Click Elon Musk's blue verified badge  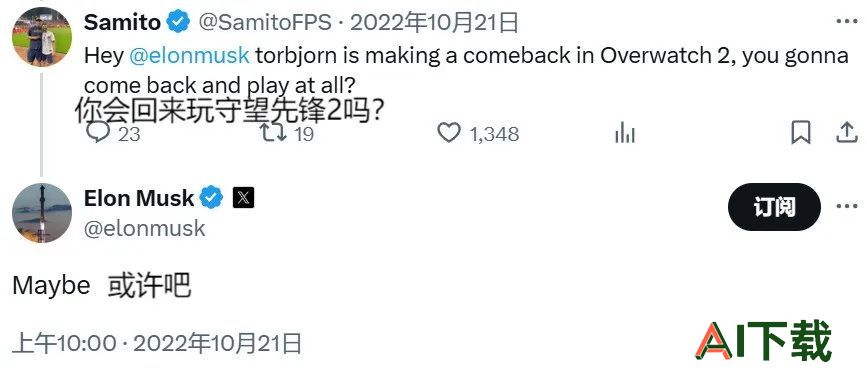click(x=211, y=198)
